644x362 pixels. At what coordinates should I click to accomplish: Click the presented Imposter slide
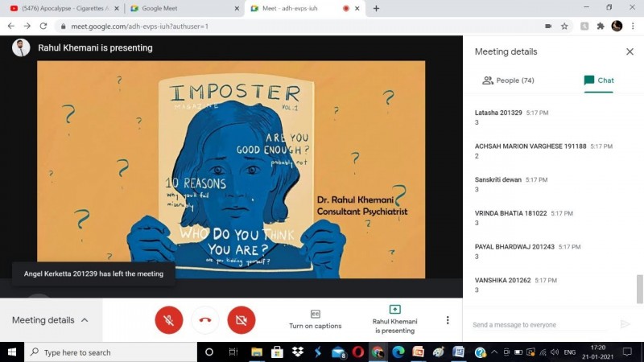tap(231, 170)
